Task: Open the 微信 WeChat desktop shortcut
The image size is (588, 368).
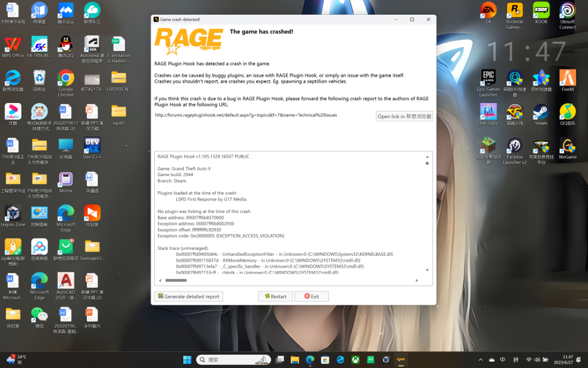Action: point(39,317)
